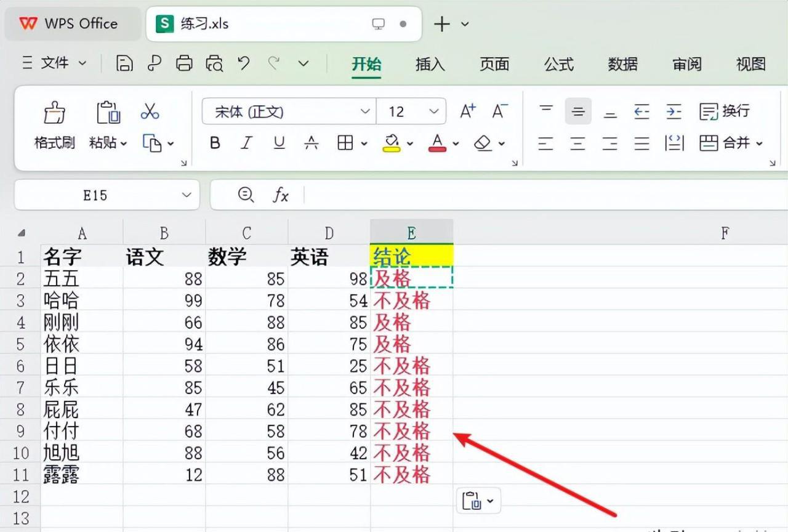788x532 pixels.
Task: Click the Wrap Text 换行 button
Action: (725, 111)
